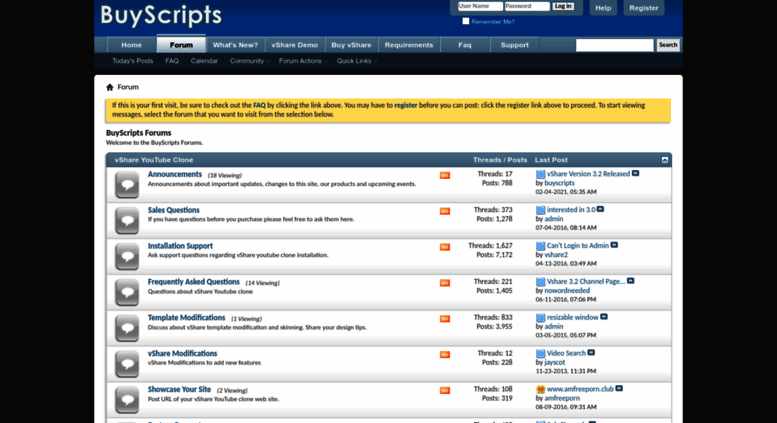777x423 pixels.
Task: Open the Buy vShare tab
Action: click(351, 45)
